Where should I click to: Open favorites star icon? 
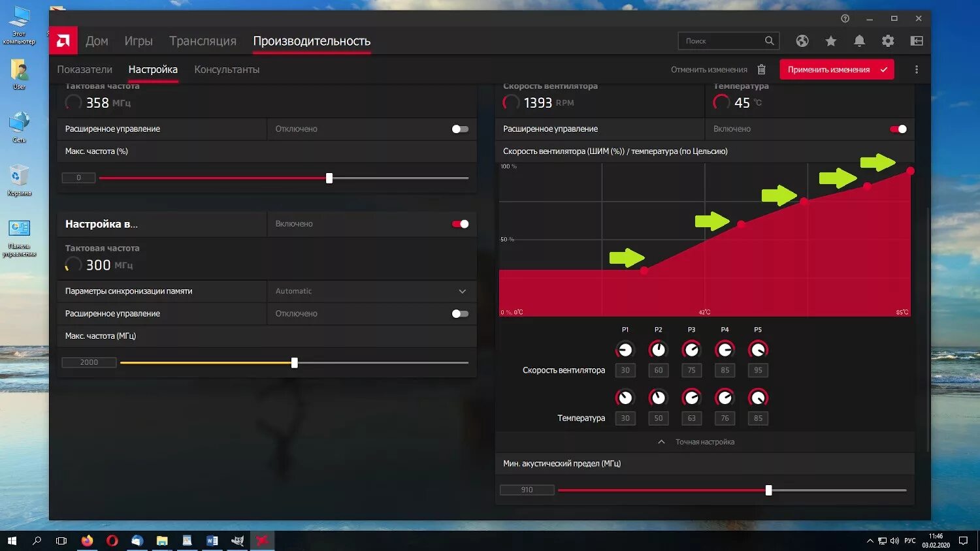click(x=831, y=41)
